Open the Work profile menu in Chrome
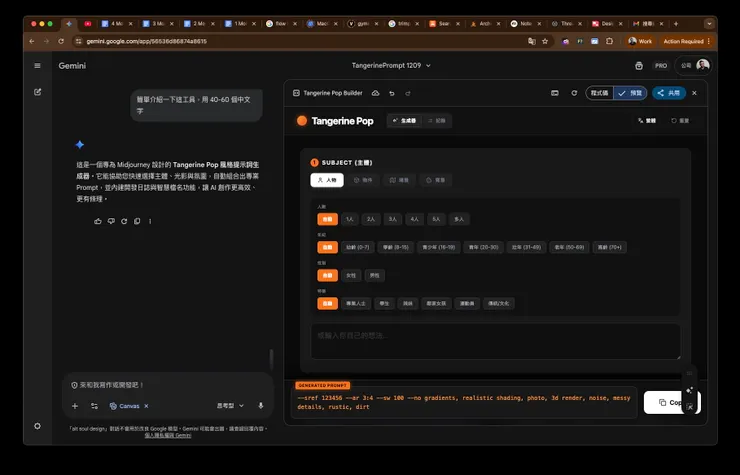Screen dimensions: 740x475 [x=640, y=41]
